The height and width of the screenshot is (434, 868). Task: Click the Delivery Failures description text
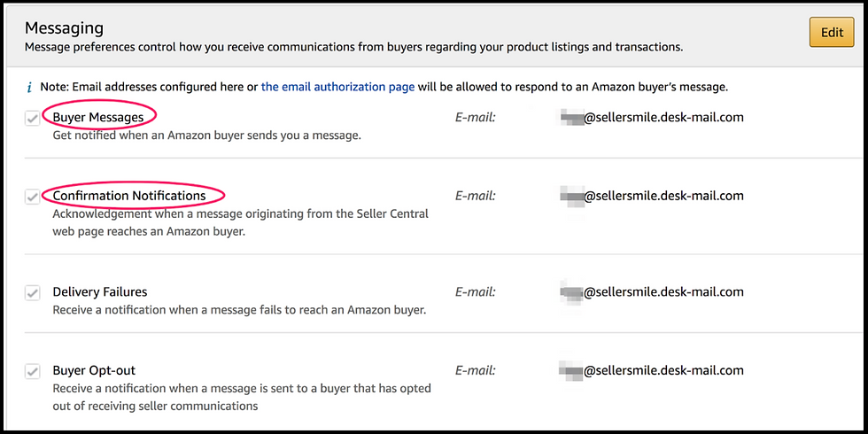coord(239,310)
